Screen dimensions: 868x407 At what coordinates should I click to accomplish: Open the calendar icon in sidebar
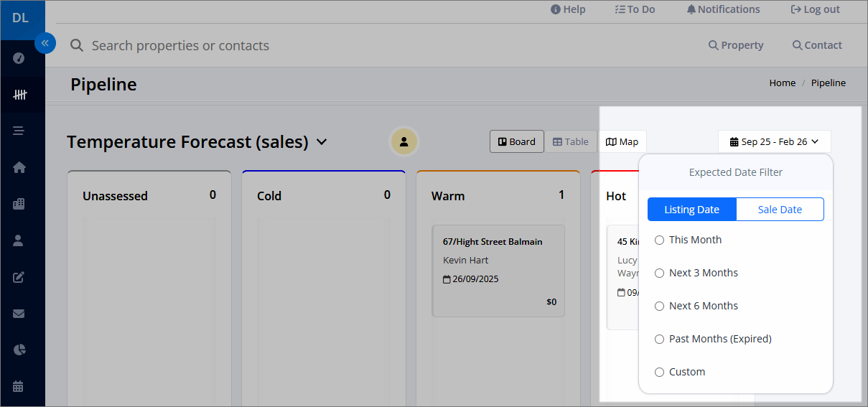coord(19,386)
